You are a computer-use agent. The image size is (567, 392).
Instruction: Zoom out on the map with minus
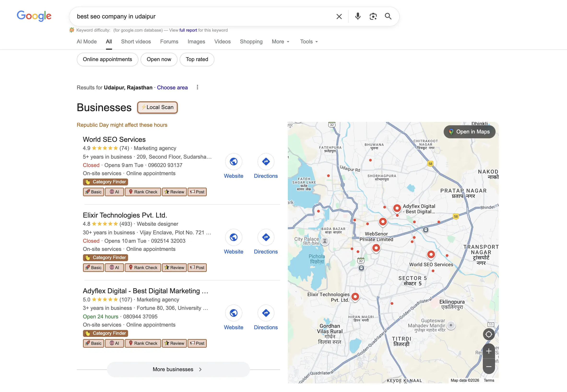(x=489, y=367)
